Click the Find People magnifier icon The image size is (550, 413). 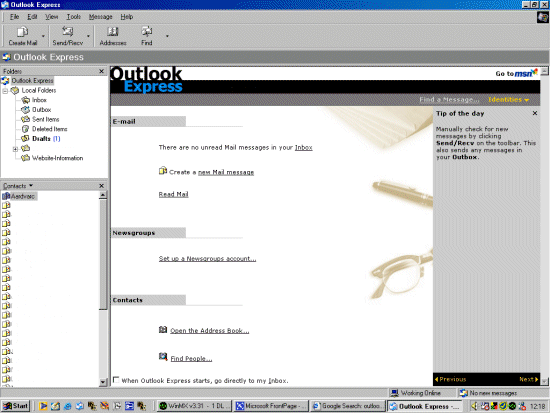(x=163, y=357)
